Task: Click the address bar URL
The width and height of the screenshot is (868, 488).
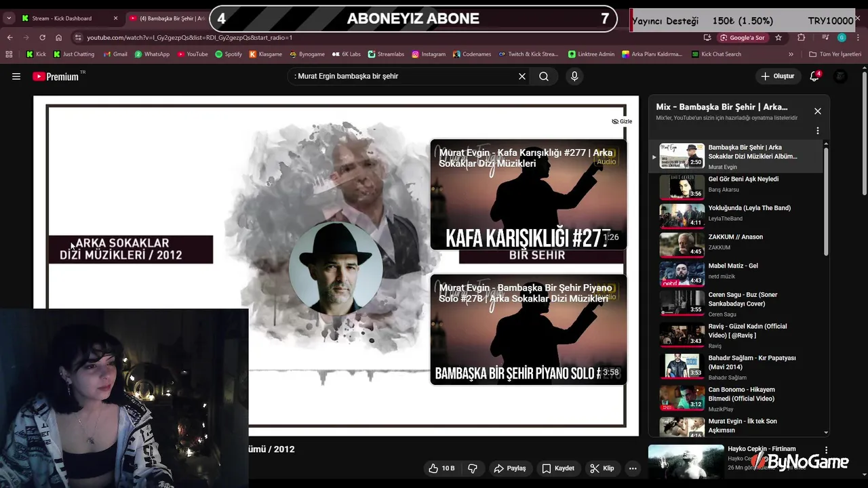Action: (190, 38)
